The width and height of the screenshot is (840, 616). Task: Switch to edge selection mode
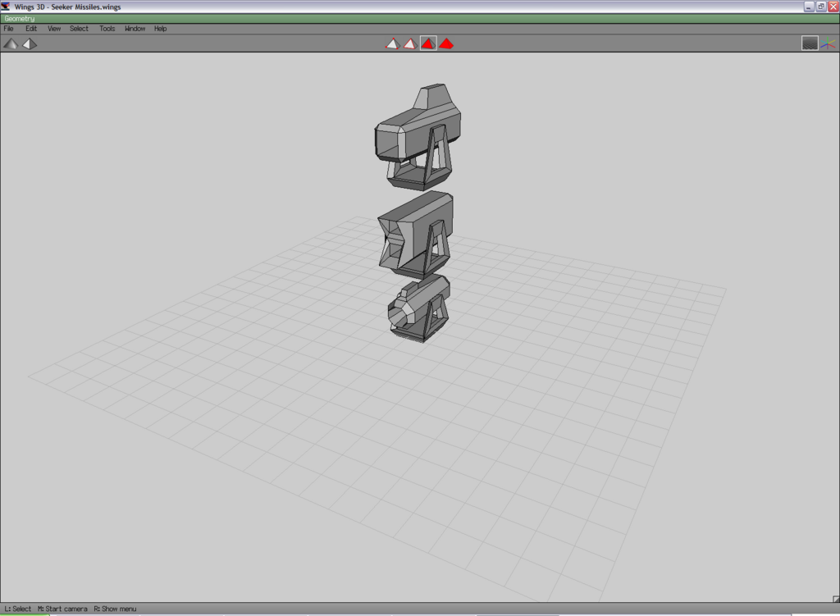pyautogui.click(x=410, y=43)
